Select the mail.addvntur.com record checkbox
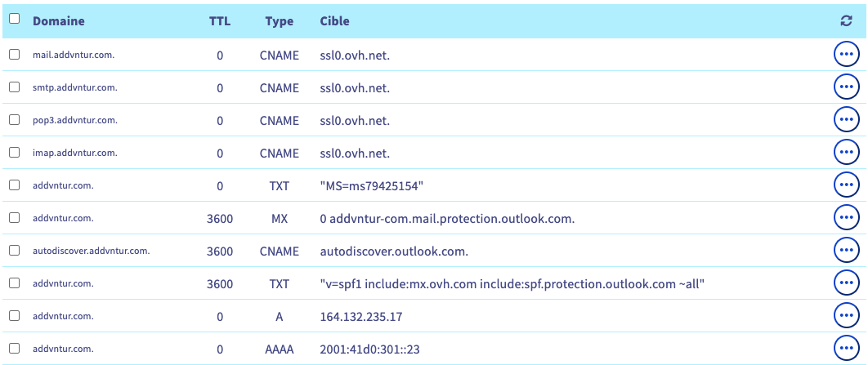The height and width of the screenshot is (365, 868). [14, 54]
